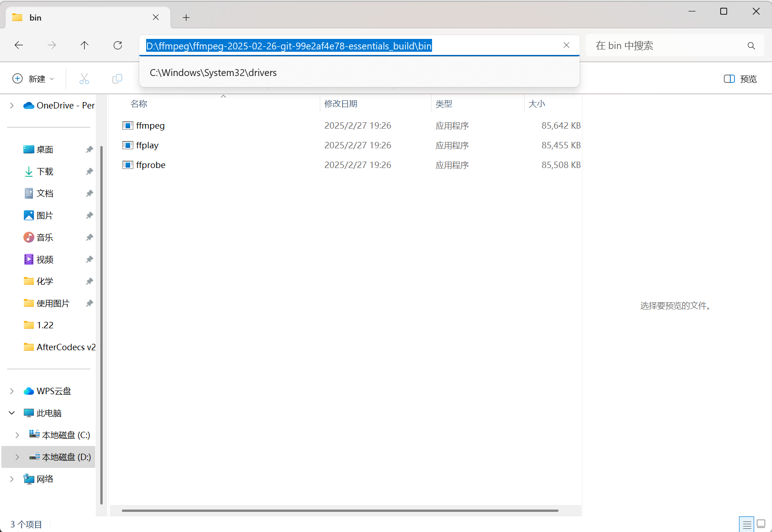The height and width of the screenshot is (532, 772).
Task: Expand the 网络 tree node
Action: point(12,479)
